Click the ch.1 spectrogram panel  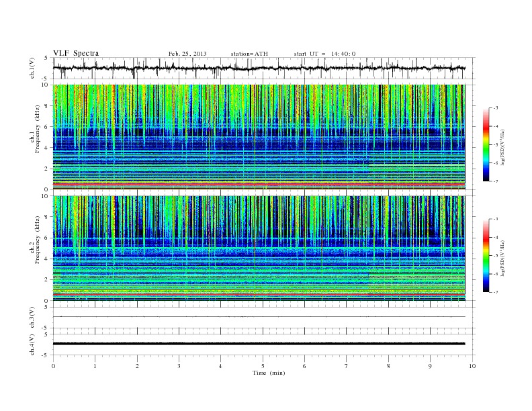click(259, 137)
